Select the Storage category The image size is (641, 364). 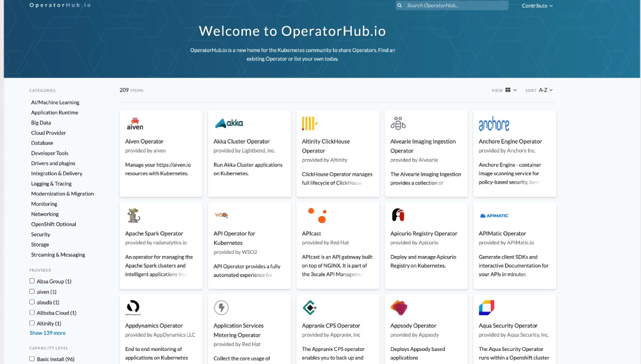click(40, 245)
